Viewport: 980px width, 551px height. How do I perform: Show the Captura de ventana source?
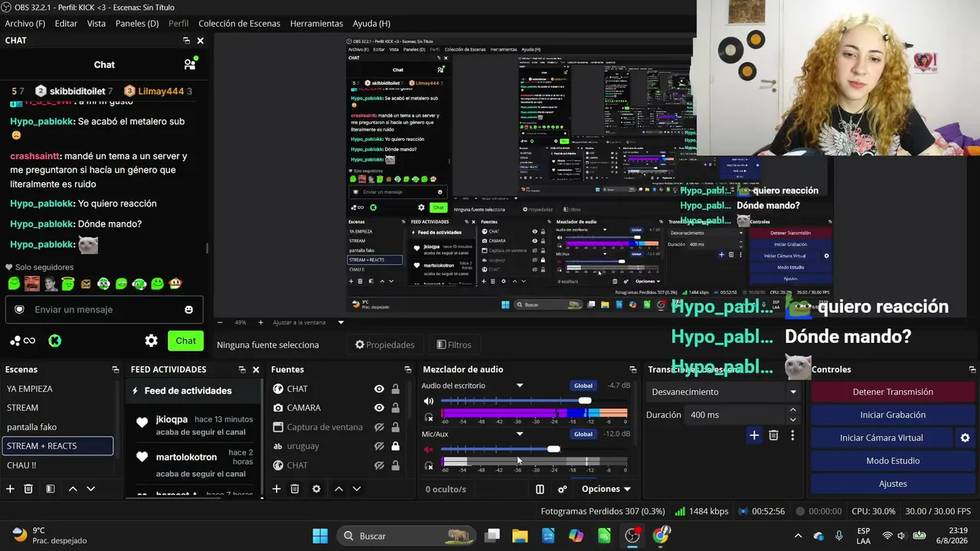coord(379,427)
